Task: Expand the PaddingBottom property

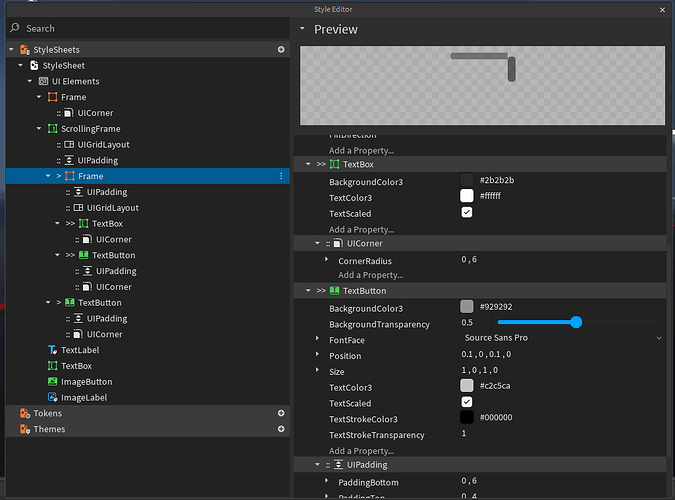Action: coord(326,480)
